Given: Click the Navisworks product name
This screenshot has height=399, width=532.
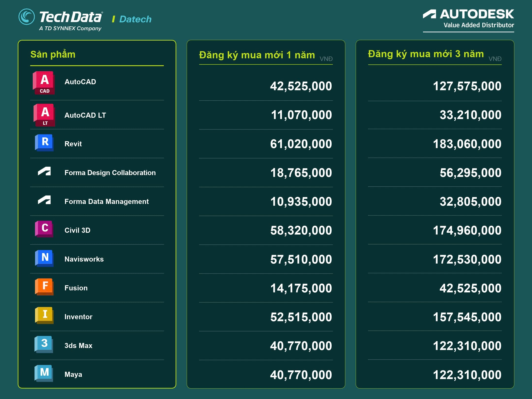Looking at the screenshot, I should (84, 259).
